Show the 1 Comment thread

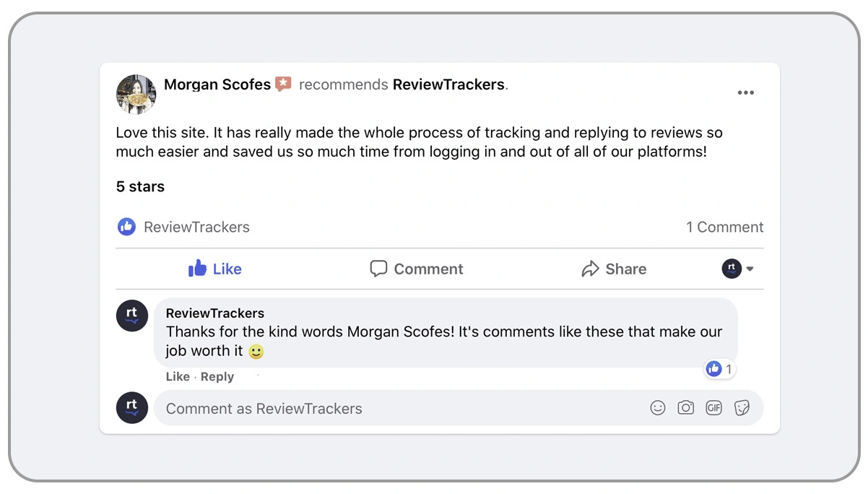(x=724, y=227)
